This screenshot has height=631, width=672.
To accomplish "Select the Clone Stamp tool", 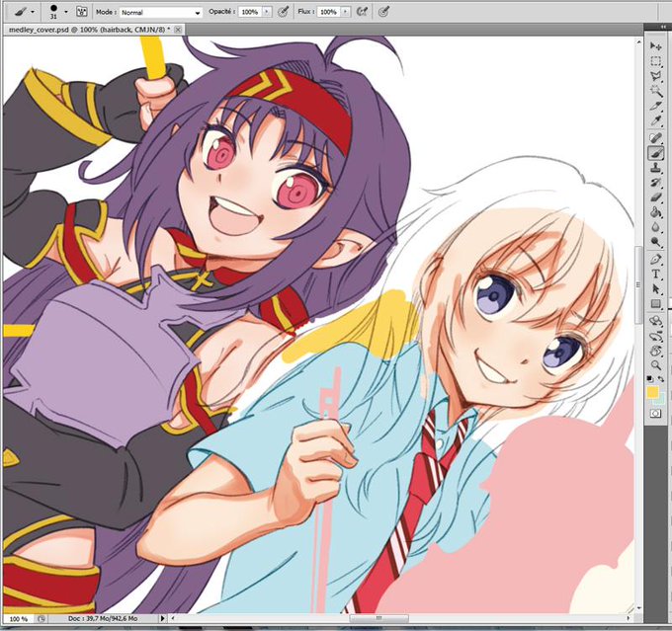I will pyautogui.click(x=656, y=168).
